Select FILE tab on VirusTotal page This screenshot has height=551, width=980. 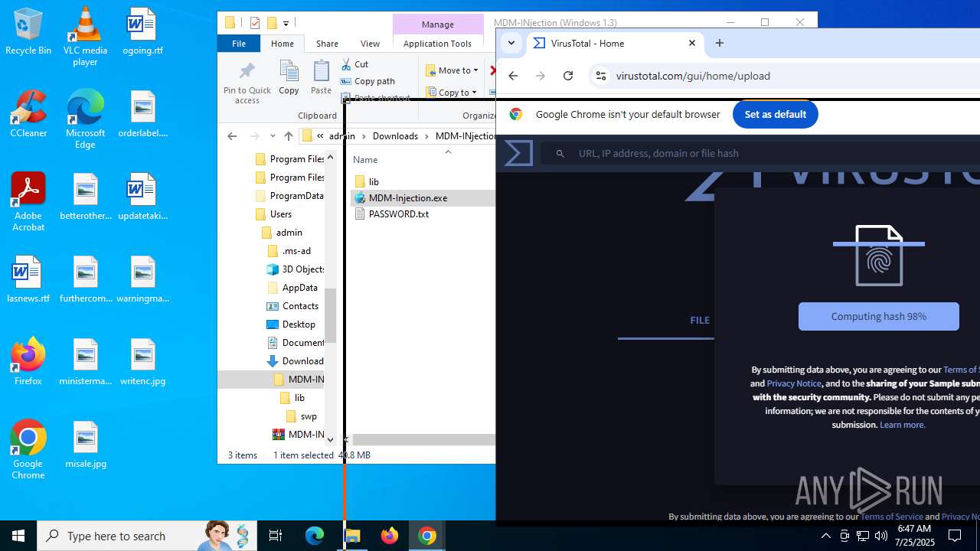700,320
